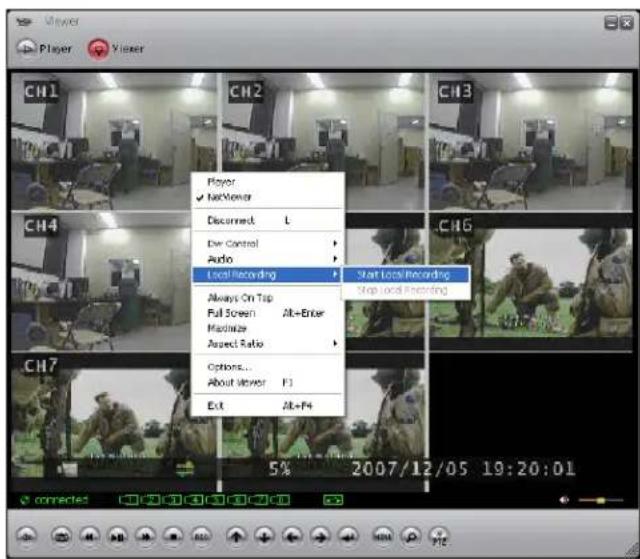Select the checked NetViewer menu option

[228, 198]
